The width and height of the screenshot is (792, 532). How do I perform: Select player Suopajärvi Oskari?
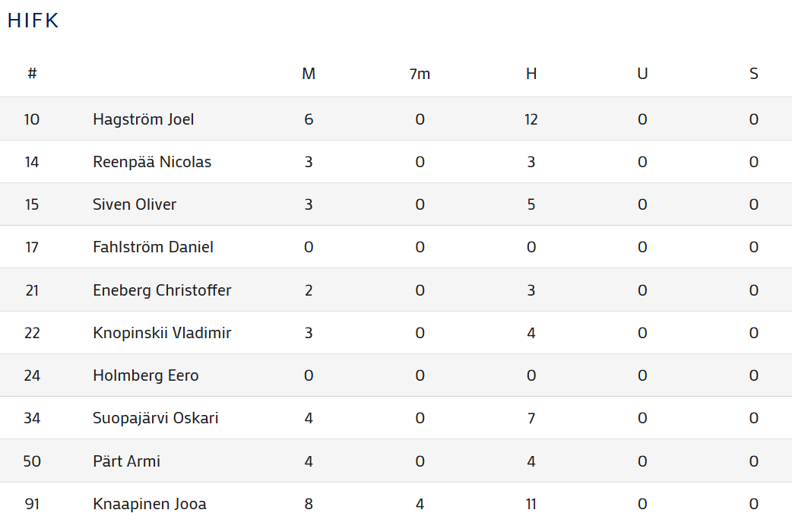tap(156, 418)
